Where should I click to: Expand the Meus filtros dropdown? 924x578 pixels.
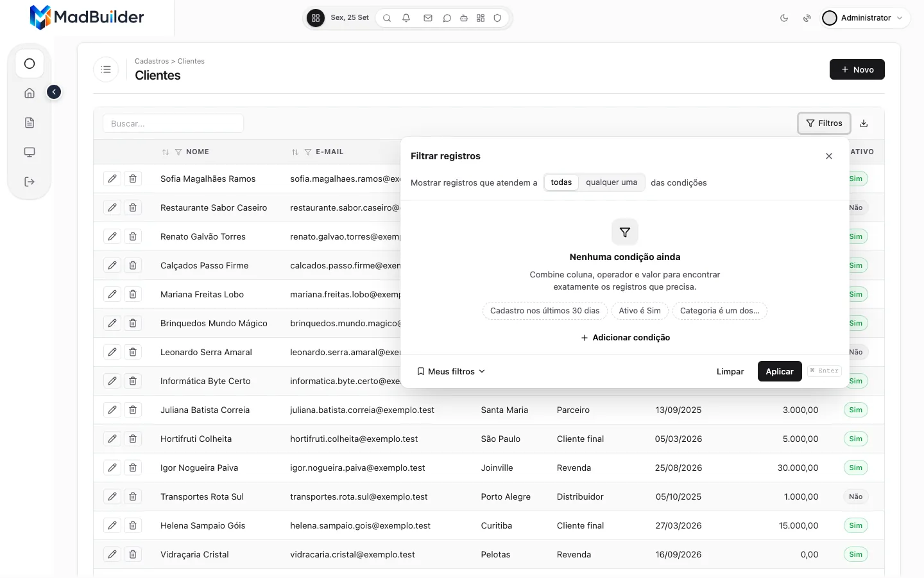[451, 371]
